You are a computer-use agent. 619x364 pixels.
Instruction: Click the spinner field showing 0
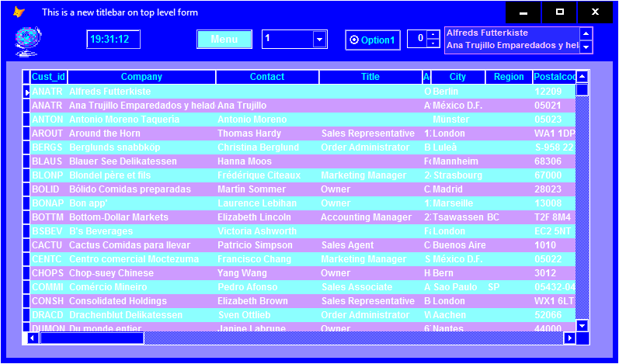(x=417, y=39)
